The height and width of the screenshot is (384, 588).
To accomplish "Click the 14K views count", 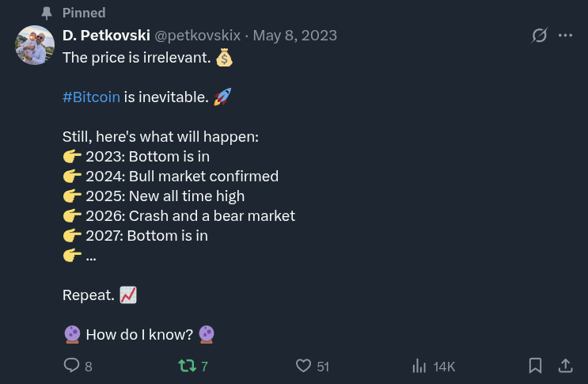I will pyautogui.click(x=444, y=367).
